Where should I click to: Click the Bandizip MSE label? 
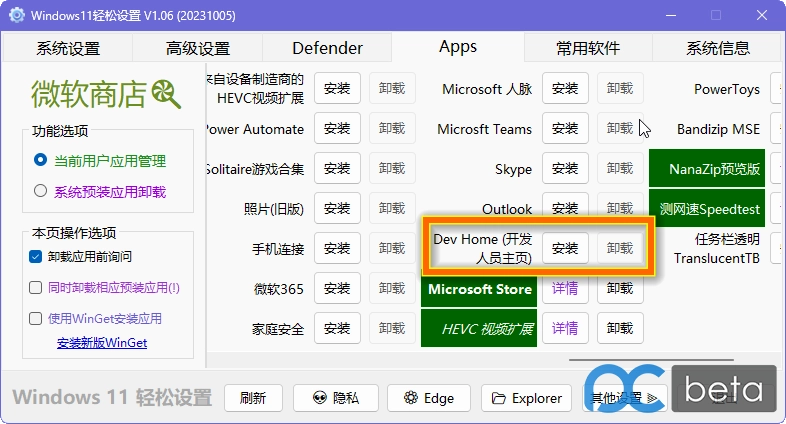[718, 129]
